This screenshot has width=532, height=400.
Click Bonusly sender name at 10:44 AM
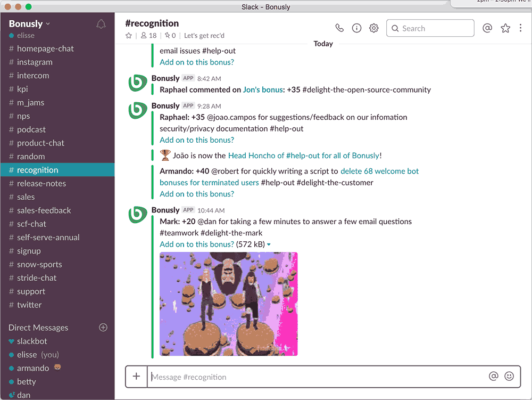pyautogui.click(x=165, y=210)
